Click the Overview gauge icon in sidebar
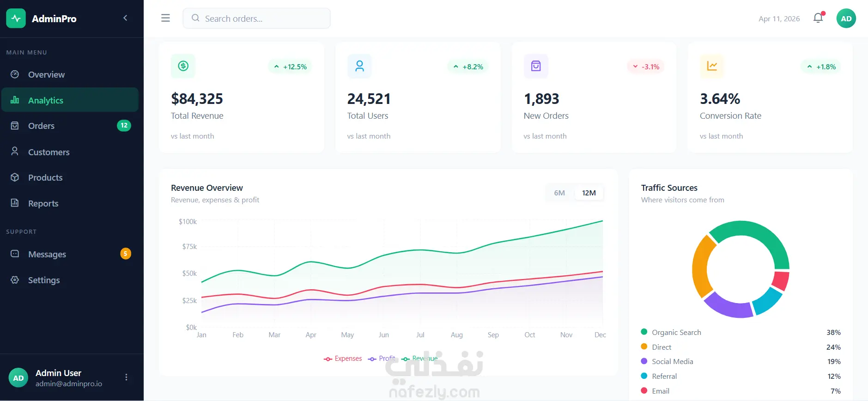 coord(15,74)
